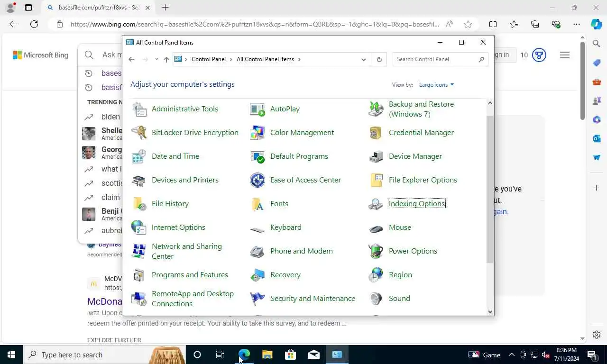Refresh the Control Panel view
The width and height of the screenshot is (607, 364).
379,59
